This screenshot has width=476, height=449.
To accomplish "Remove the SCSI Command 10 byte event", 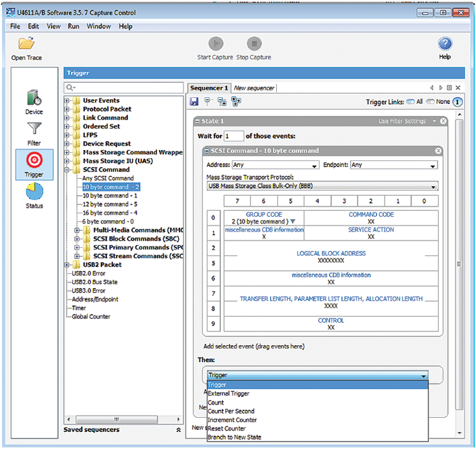I will click(438, 151).
